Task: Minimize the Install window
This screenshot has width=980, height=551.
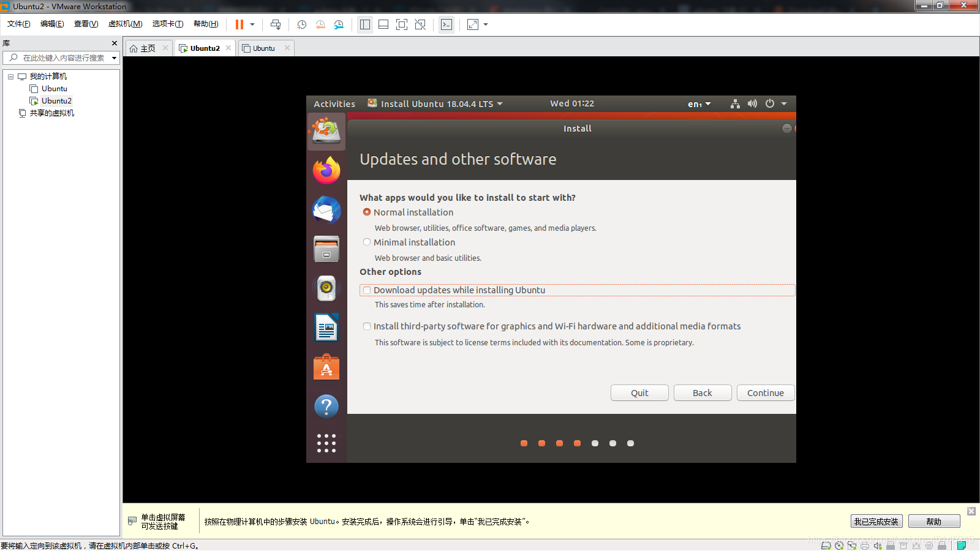Action: tap(787, 128)
